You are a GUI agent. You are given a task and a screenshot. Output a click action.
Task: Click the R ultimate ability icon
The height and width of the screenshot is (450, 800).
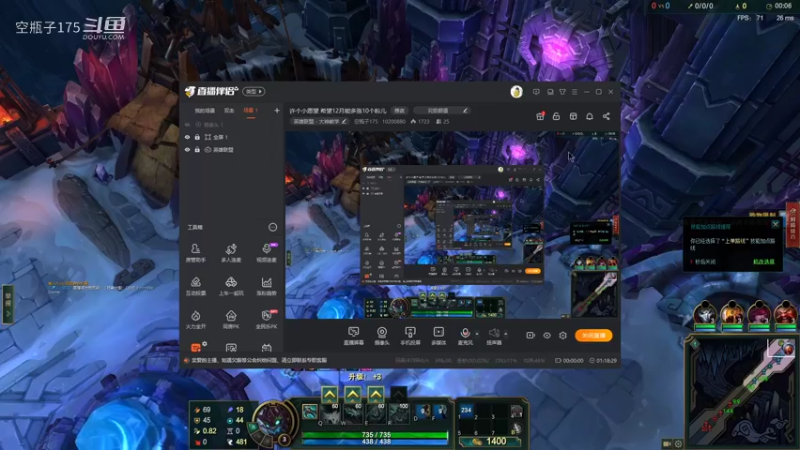coord(398,413)
